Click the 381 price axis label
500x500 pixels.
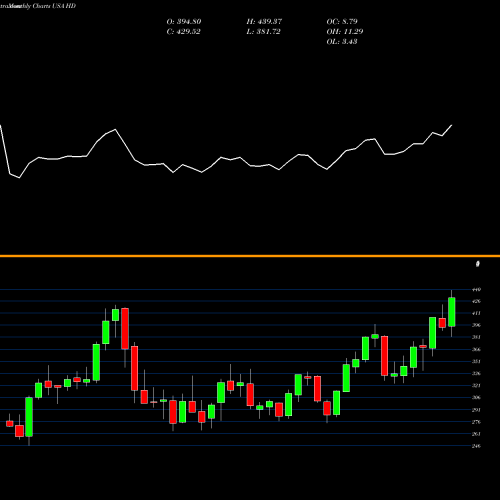(x=476, y=337)
